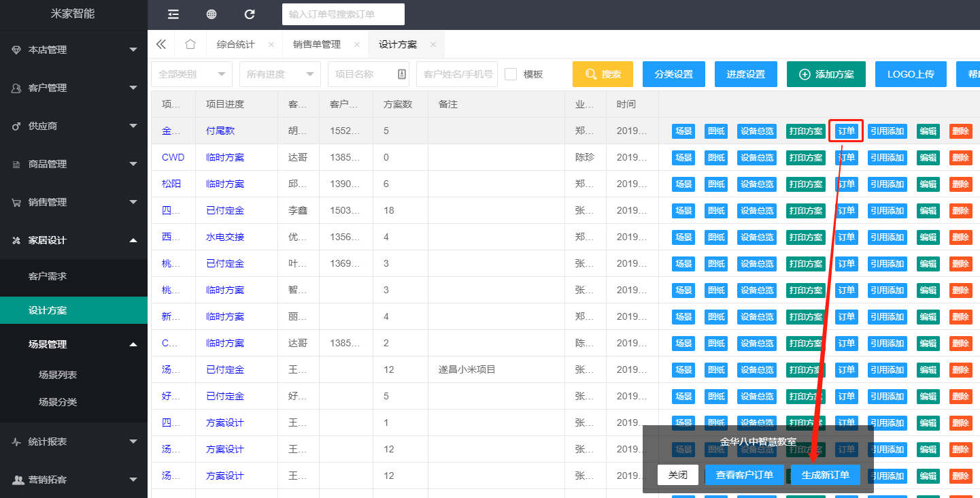
Task: Click the LOGO上传 button
Action: point(911,74)
